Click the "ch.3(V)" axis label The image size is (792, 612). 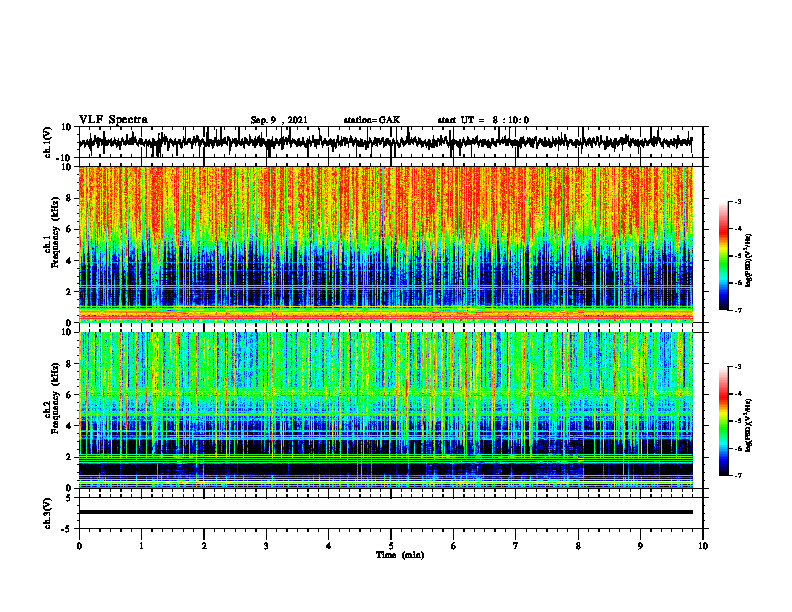(x=47, y=513)
